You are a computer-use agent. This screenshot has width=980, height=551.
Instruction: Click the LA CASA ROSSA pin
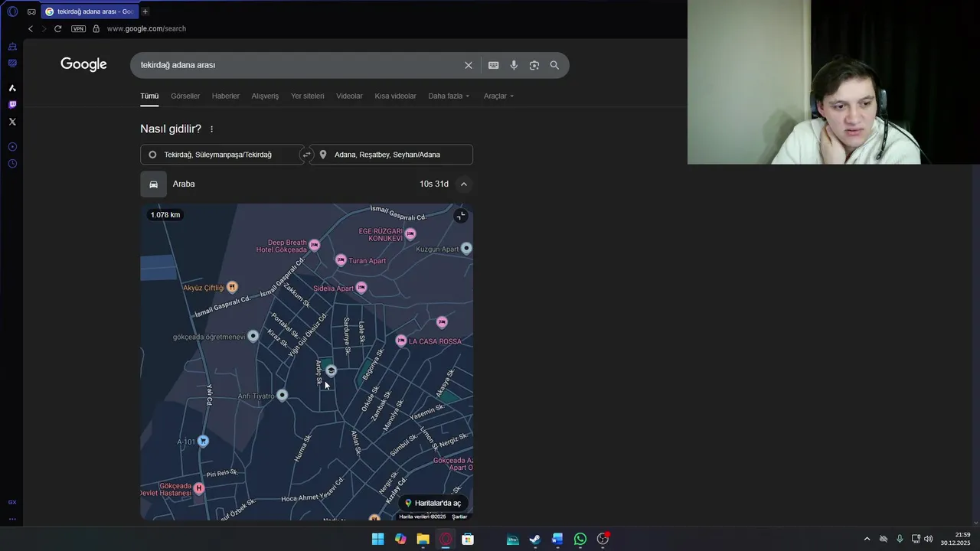400,341
